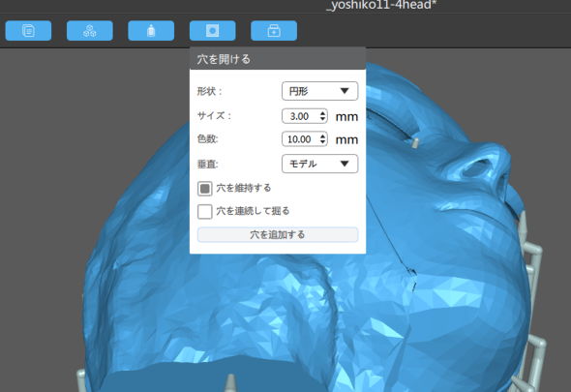Click the copy model toolbar icon
The width and height of the screenshot is (571, 392).
coord(28,31)
